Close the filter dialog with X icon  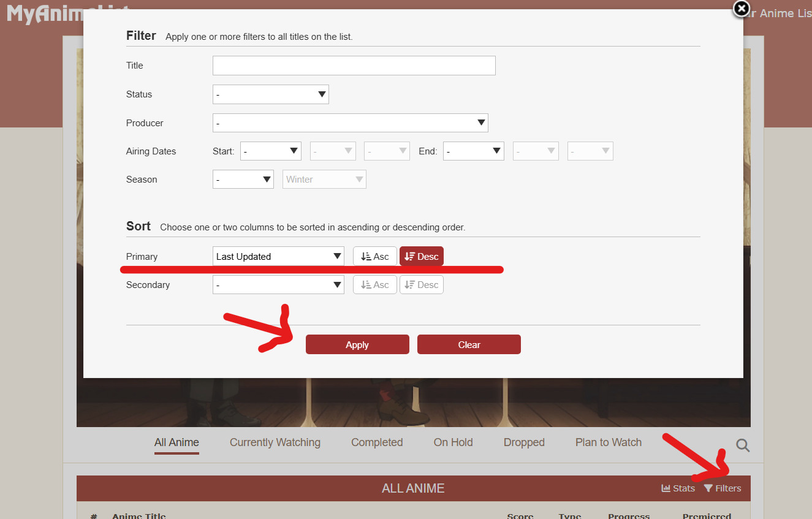[742, 9]
